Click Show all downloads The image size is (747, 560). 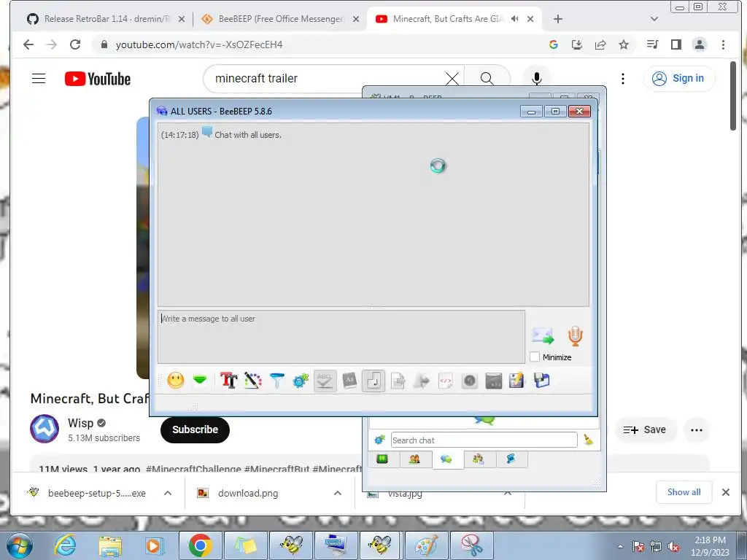click(x=684, y=492)
